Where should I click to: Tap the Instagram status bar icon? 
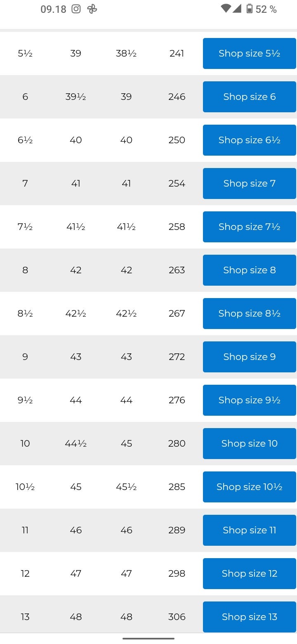coord(76,9)
